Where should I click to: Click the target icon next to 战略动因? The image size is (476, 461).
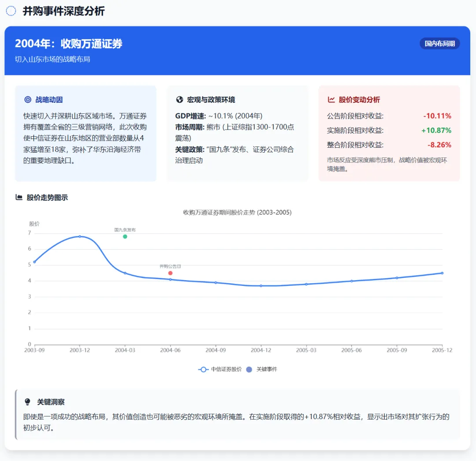pyautogui.click(x=28, y=99)
